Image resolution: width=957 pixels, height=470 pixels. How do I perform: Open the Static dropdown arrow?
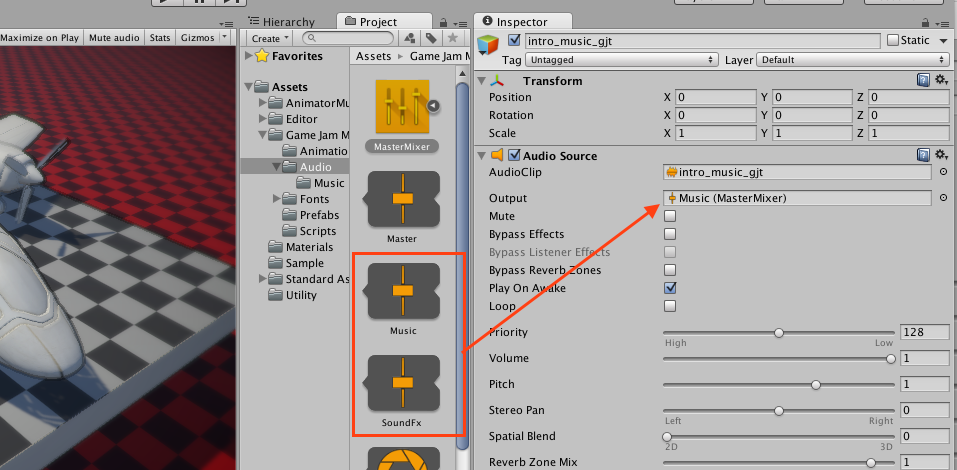(942, 40)
